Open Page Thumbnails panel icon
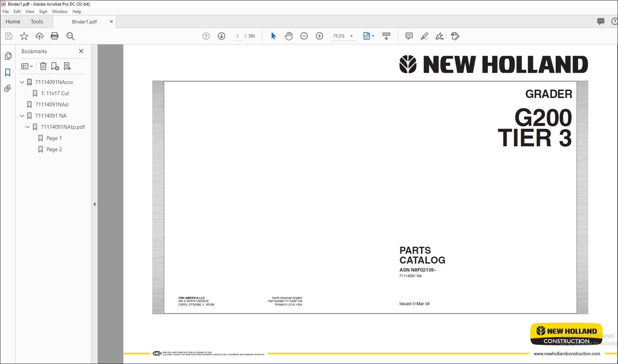 pyautogui.click(x=8, y=56)
